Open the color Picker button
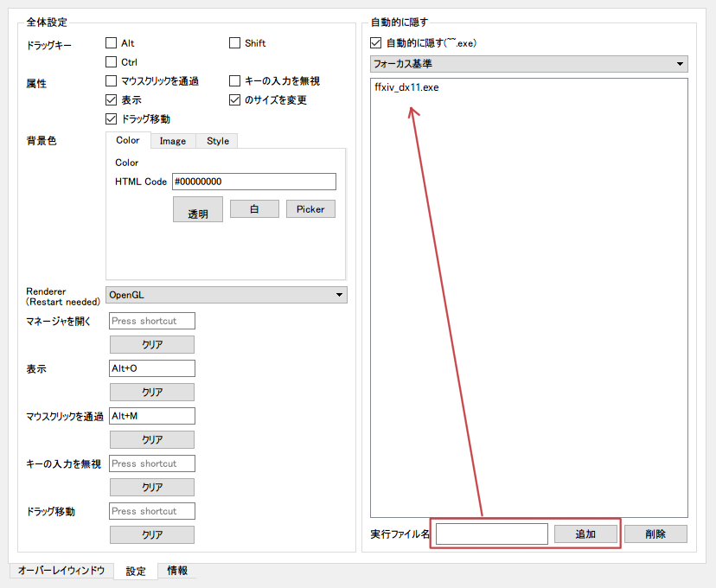 pos(310,209)
